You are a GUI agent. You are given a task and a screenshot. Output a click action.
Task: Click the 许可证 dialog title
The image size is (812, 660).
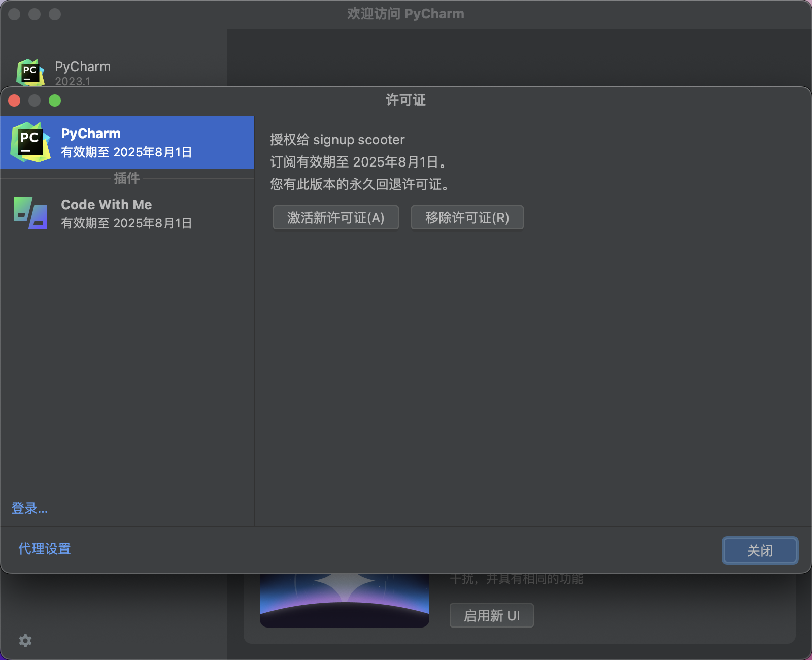tap(406, 100)
